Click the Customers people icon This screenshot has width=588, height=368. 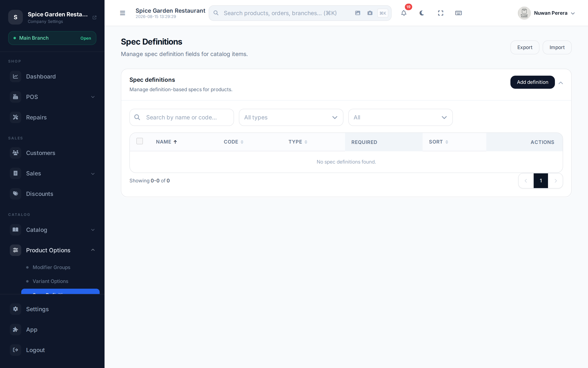click(16, 153)
